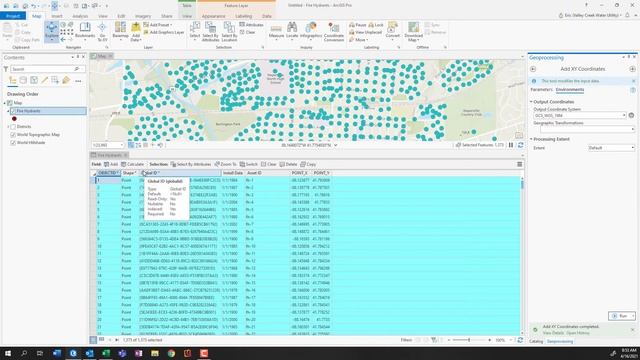
Task: Click the OBJECTID column header
Action: pos(108,173)
